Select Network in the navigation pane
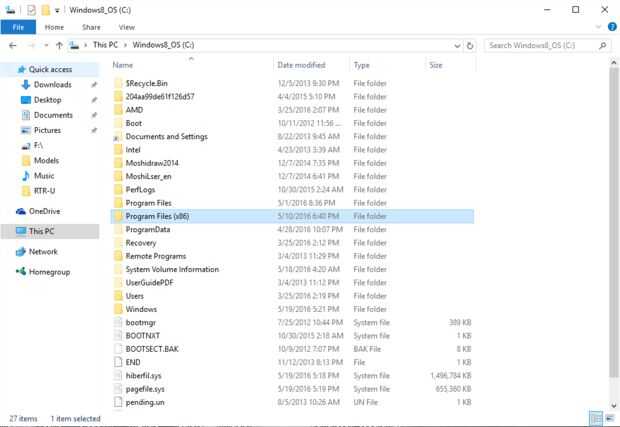620x427 pixels. [43, 252]
